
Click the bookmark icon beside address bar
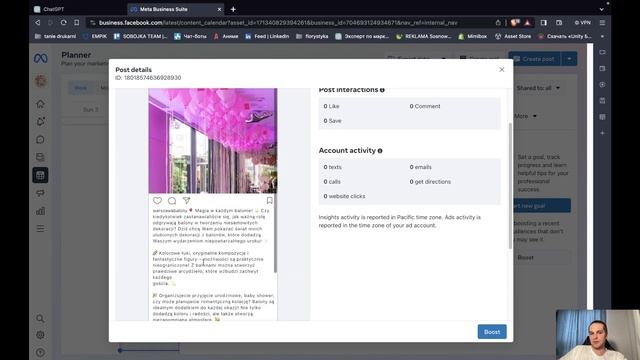(x=77, y=23)
